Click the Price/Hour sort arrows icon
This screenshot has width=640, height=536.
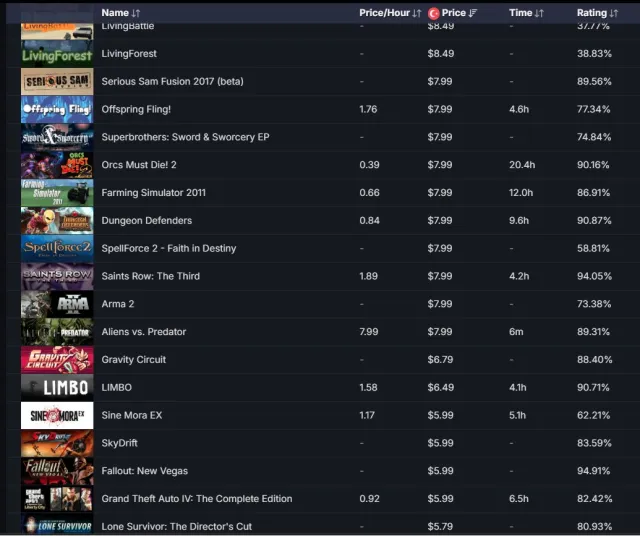point(416,13)
